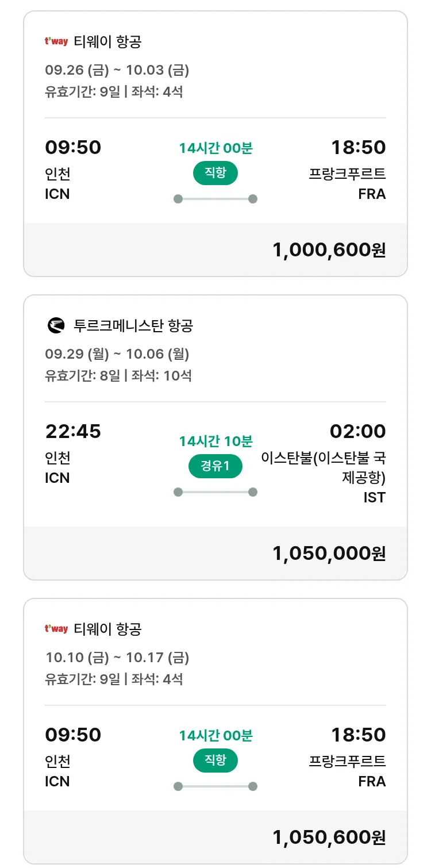Tap the 이스탄불(이스탄불 국제공항) destination label
The image size is (431, 868).
[324, 468]
